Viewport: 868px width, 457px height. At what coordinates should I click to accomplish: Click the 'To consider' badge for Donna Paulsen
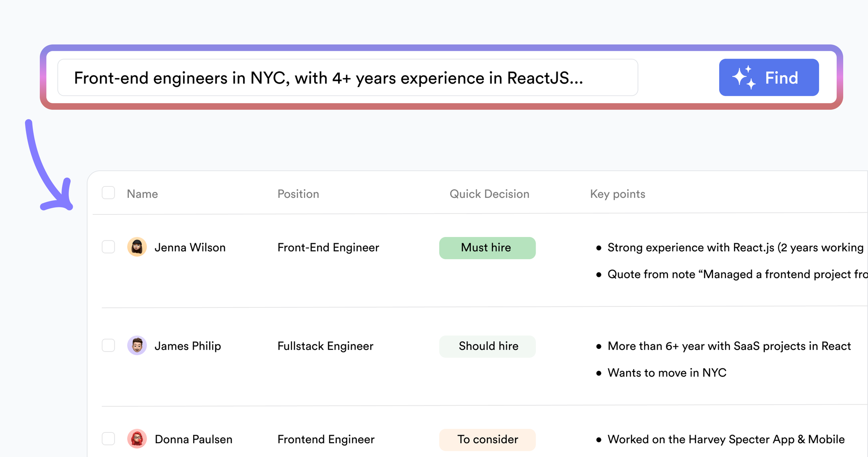487,439
